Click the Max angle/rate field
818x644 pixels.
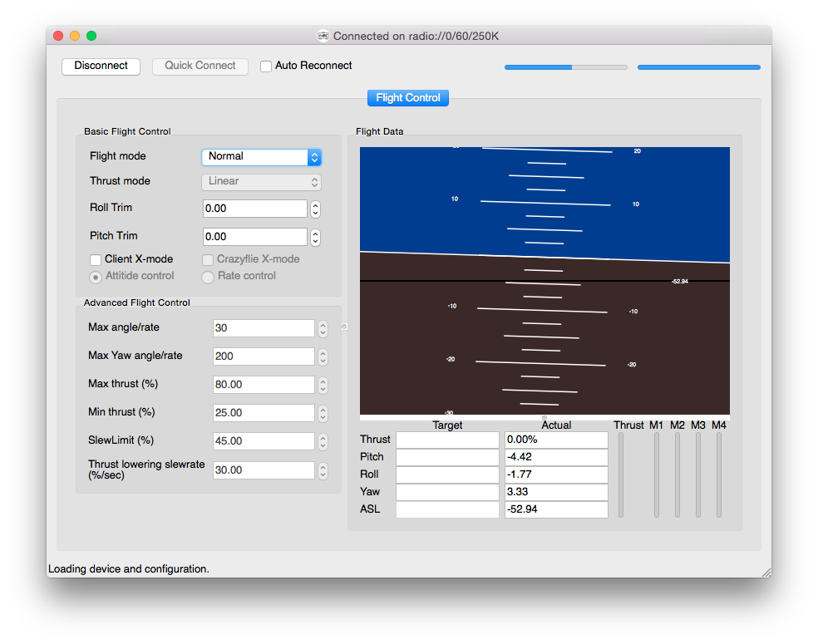click(264, 328)
